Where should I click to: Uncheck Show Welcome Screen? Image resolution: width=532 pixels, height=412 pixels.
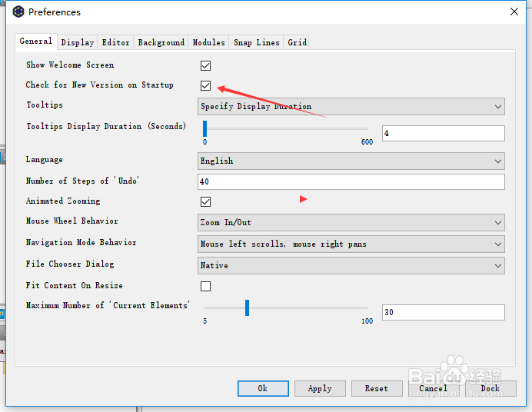point(205,65)
